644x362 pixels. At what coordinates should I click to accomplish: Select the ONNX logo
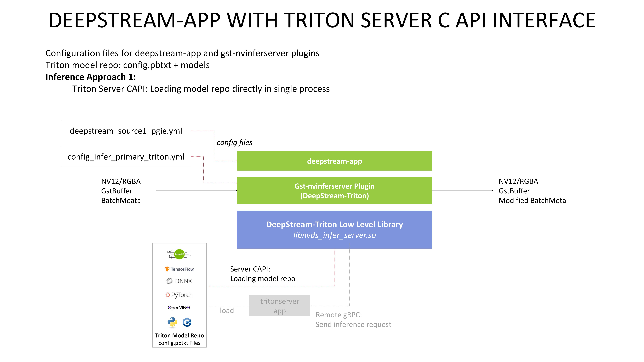tap(179, 281)
